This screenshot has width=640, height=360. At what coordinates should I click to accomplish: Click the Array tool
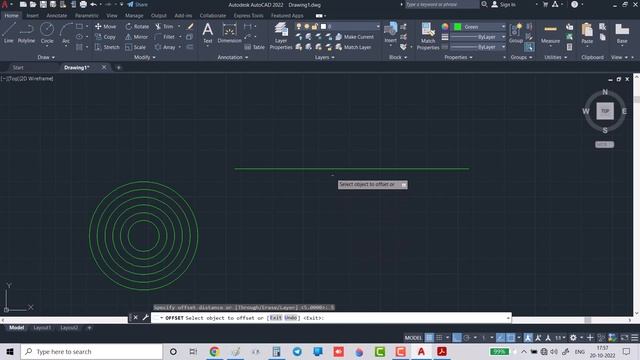click(x=165, y=47)
